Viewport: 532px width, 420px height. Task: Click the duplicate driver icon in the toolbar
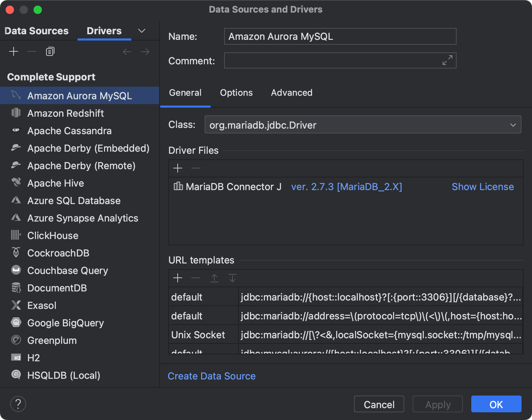[x=50, y=51]
